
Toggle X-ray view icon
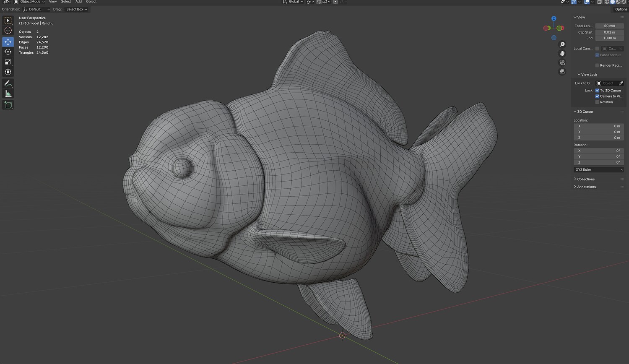600,2
